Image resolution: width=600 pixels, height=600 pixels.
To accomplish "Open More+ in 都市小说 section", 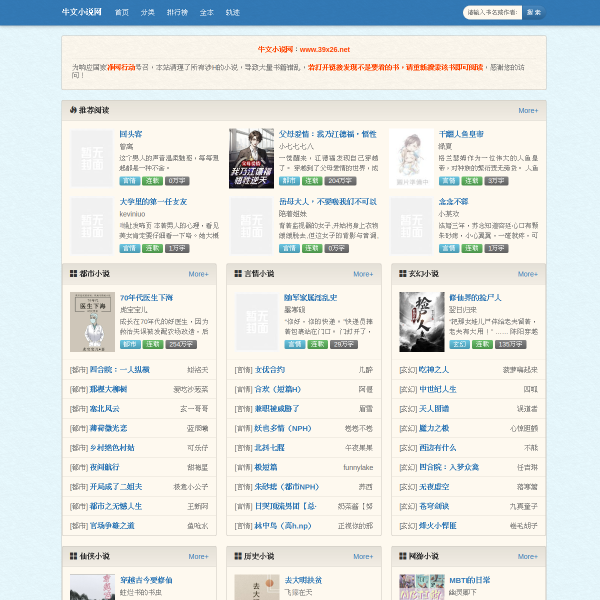I will click(x=198, y=274).
